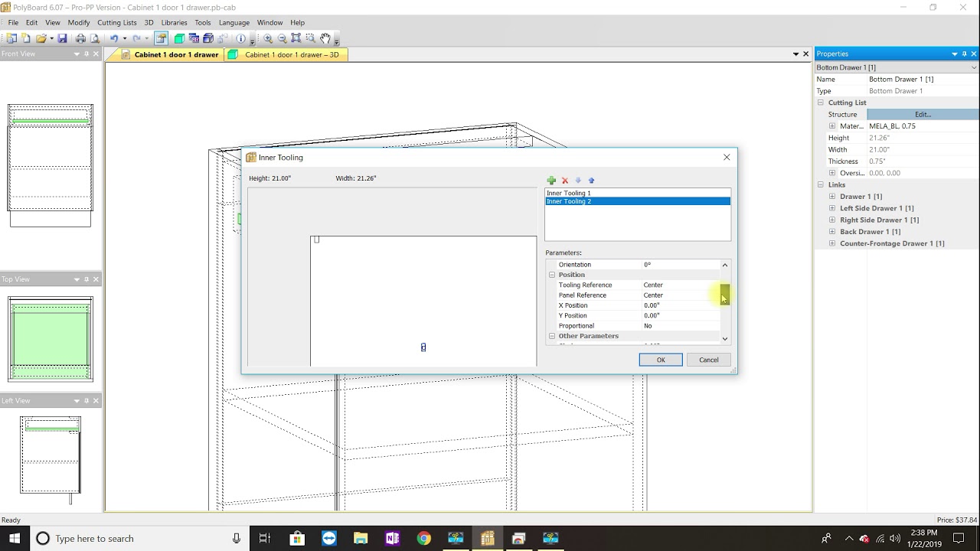Click the new cabinet toolbar icon
The image size is (980, 551).
click(11, 38)
